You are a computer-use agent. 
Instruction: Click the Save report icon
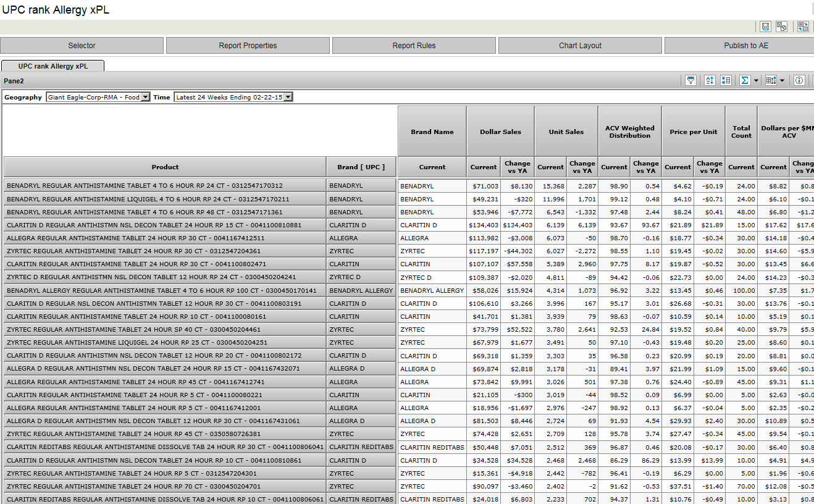[765, 27]
